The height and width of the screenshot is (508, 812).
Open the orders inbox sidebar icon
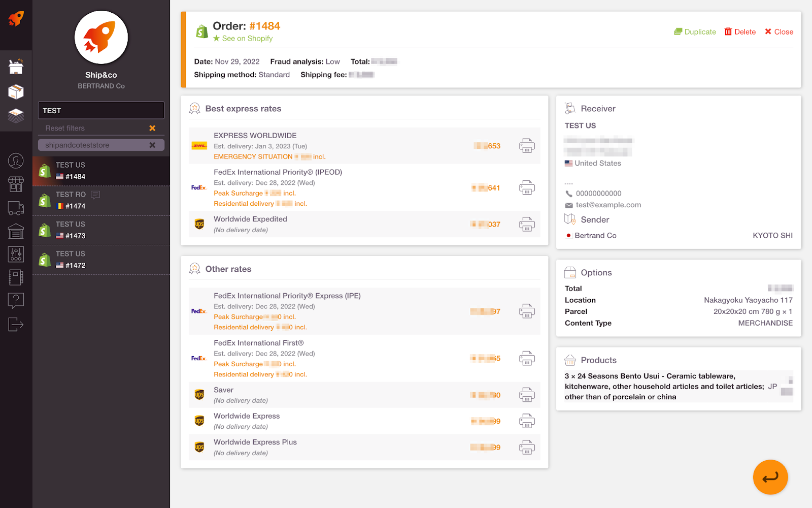(16, 66)
